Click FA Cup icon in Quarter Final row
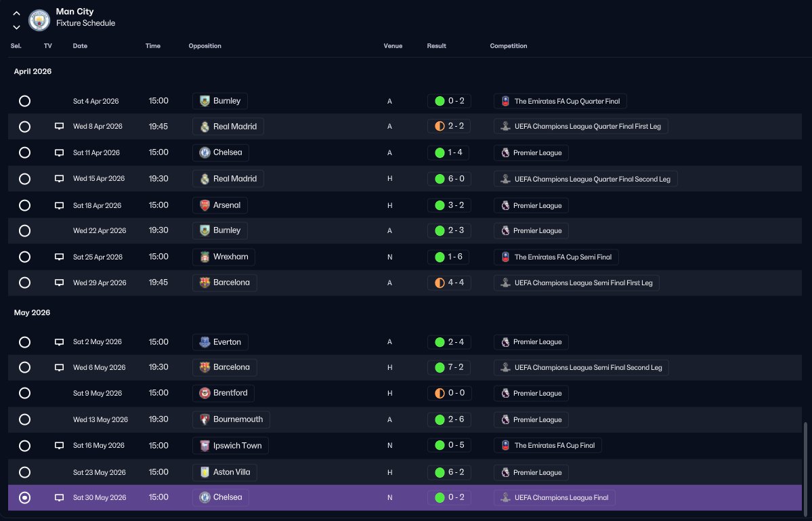812x521 pixels. (505, 101)
